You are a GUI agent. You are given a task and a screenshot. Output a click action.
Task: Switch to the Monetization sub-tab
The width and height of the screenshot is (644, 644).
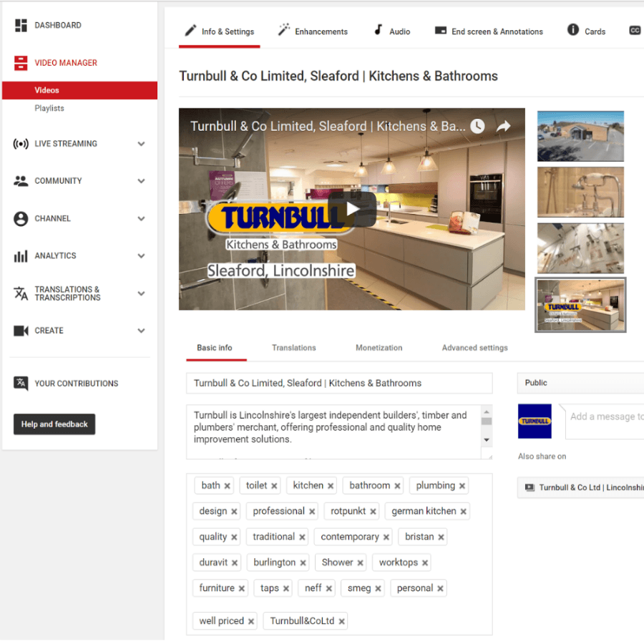pos(379,348)
